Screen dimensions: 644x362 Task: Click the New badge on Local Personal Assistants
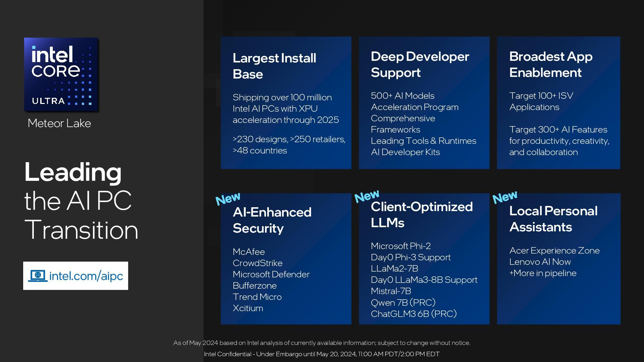pos(505,197)
